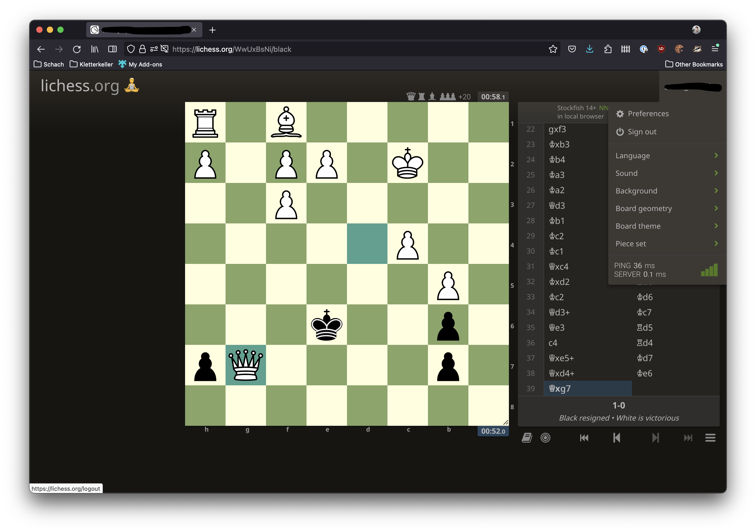This screenshot has height=532, width=756.
Task: Open the opening book explorer icon
Action: [x=527, y=438]
